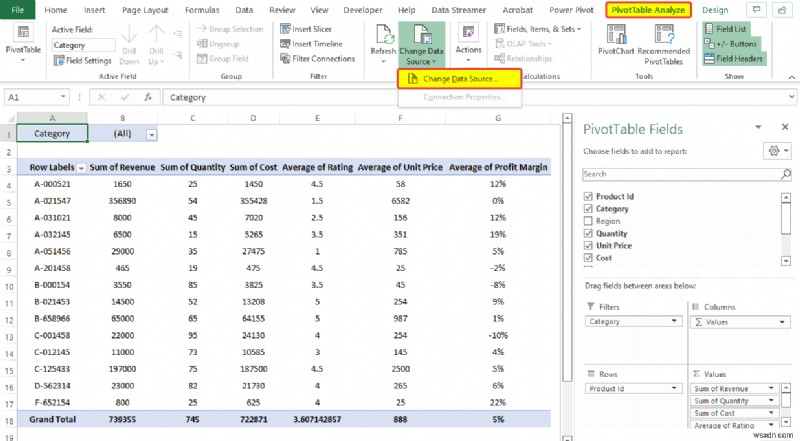Expand the formula bar
The height and width of the screenshot is (441, 800).
(x=791, y=96)
